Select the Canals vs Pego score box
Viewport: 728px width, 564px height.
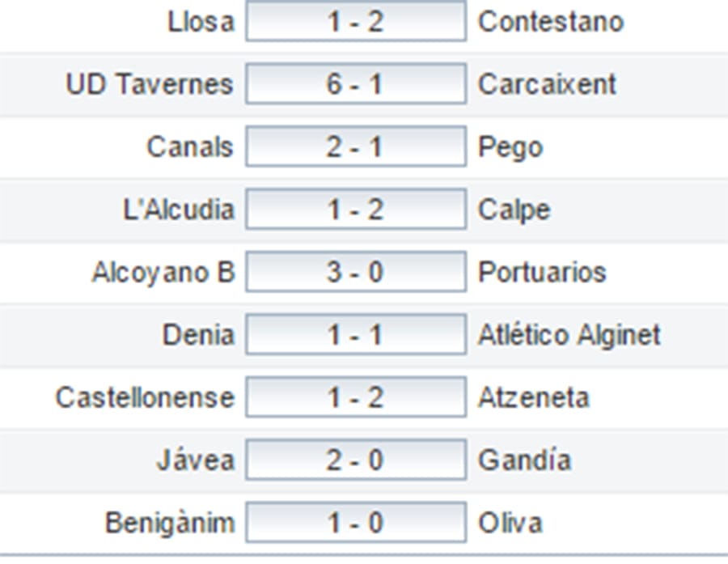click(x=356, y=147)
